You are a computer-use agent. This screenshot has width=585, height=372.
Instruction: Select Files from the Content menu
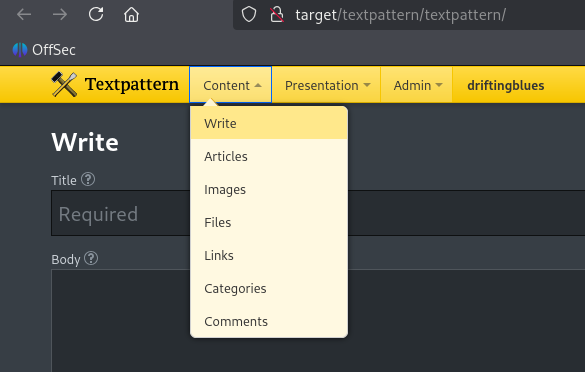click(x=269, y=222)
